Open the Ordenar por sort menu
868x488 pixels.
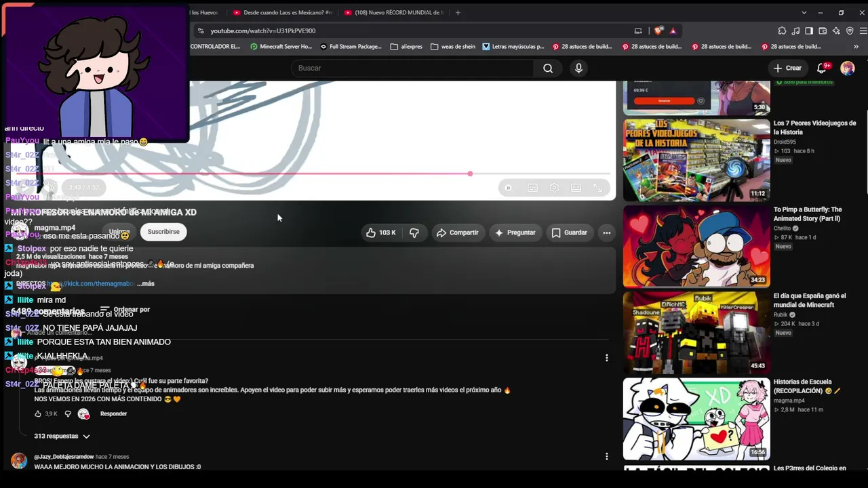pyautogui.click(x=125, y=310)
